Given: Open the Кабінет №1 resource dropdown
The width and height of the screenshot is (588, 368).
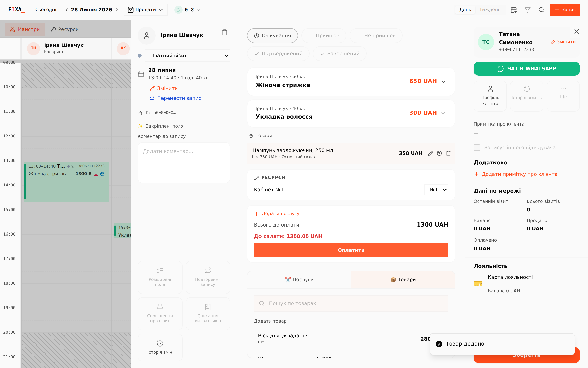Looking at the screenshot, I should tap(436, 190).
